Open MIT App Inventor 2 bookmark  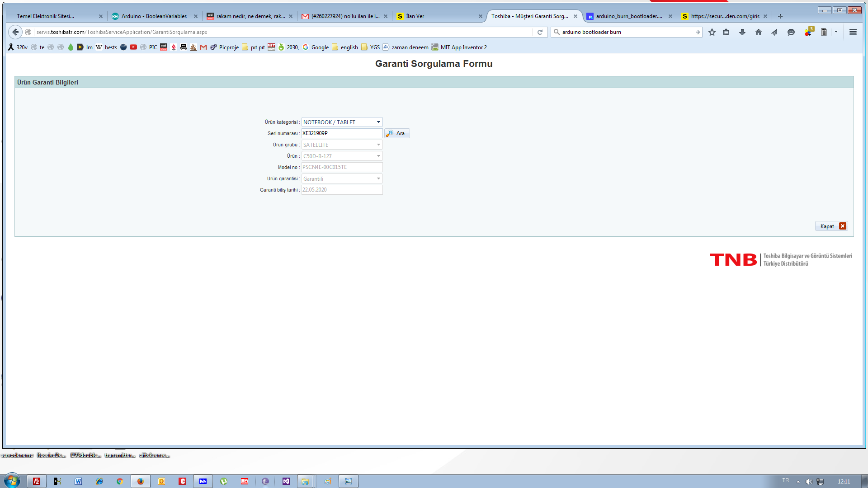(459, 47)
